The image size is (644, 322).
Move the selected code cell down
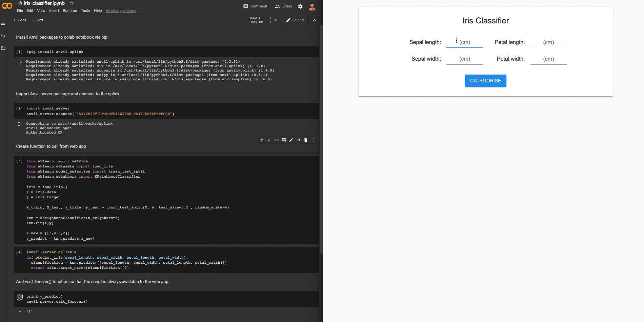click(x=269, y=140)
